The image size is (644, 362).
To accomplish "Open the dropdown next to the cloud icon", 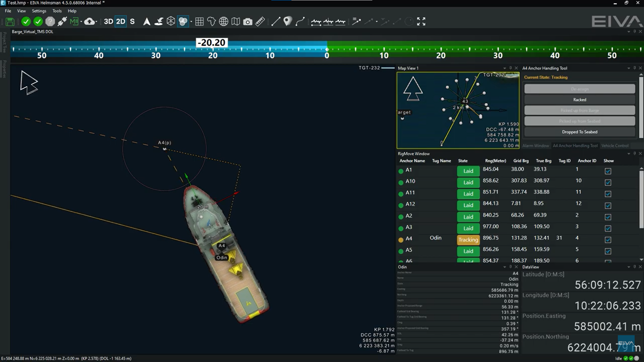I will [x=96, y=21].
